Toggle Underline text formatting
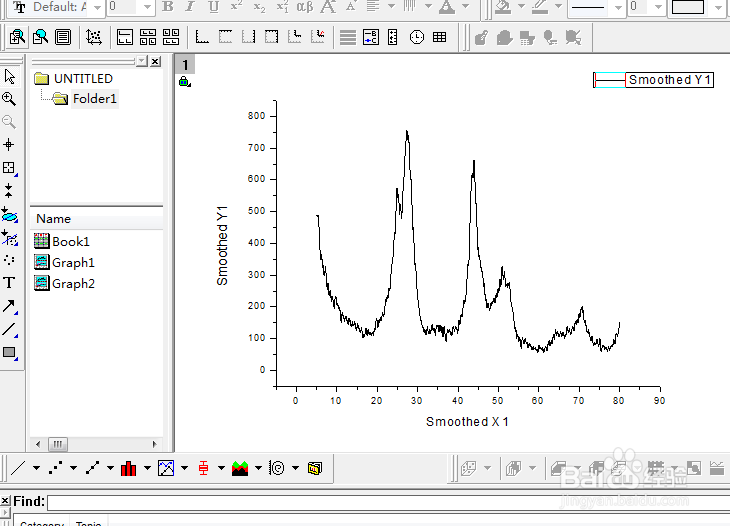Viewport: 730px width, 526px height. tap(213, 7)
